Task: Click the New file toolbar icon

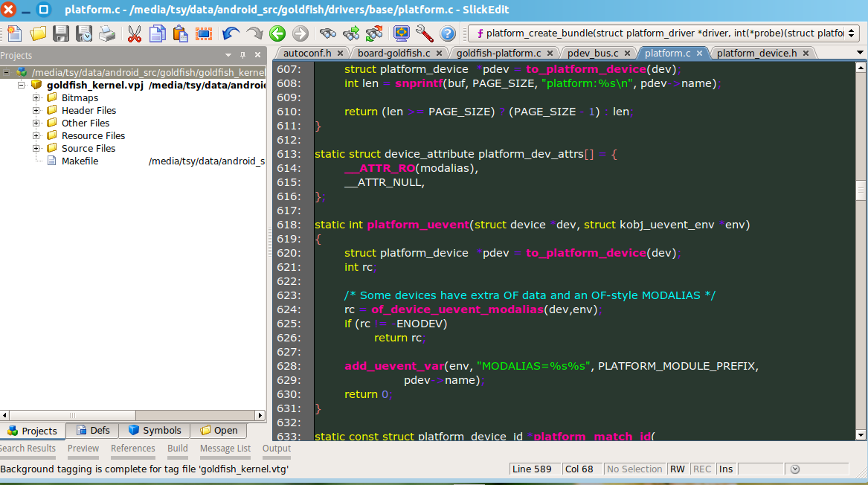Action: click(15, 33)
